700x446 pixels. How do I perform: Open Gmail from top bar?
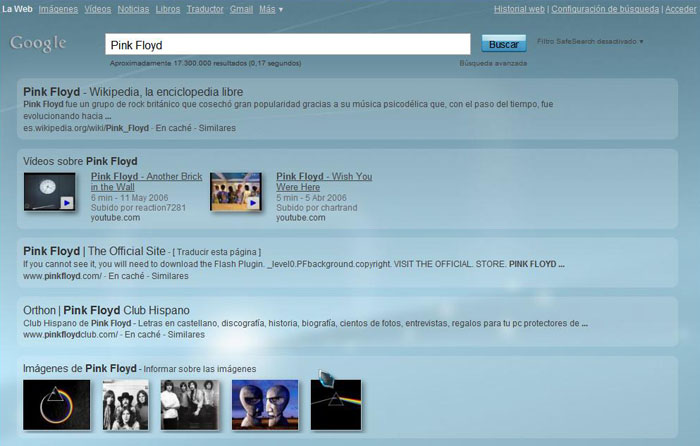tap(241, 9)
